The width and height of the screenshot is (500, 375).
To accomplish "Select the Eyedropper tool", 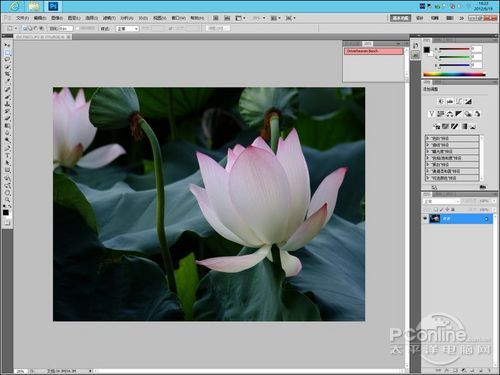I will click(x=7, y=80).
